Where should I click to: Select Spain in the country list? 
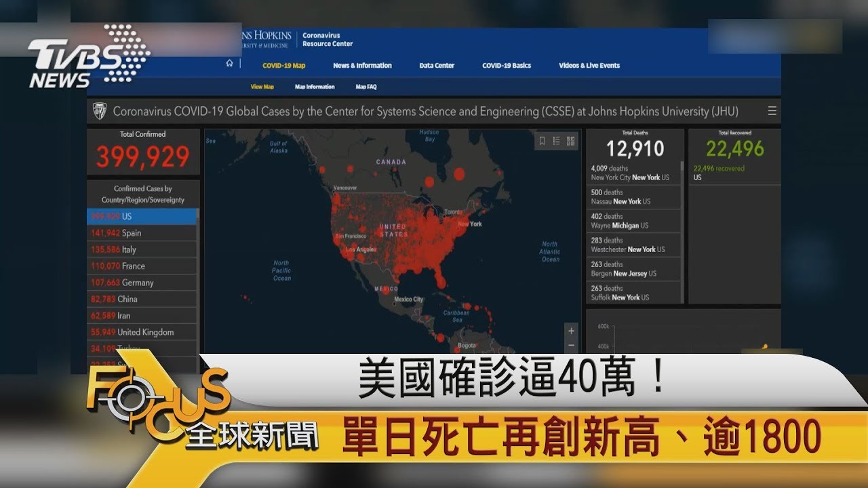(x=142, y=232)
